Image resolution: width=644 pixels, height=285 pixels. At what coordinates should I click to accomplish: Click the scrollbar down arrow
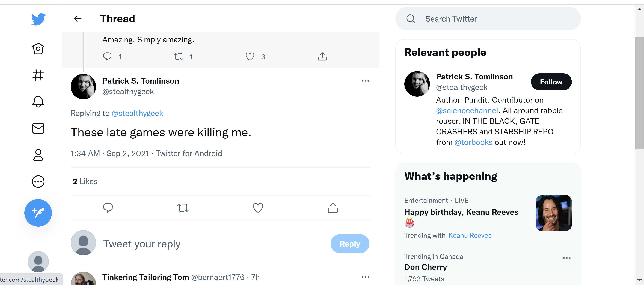pos(639,280)
